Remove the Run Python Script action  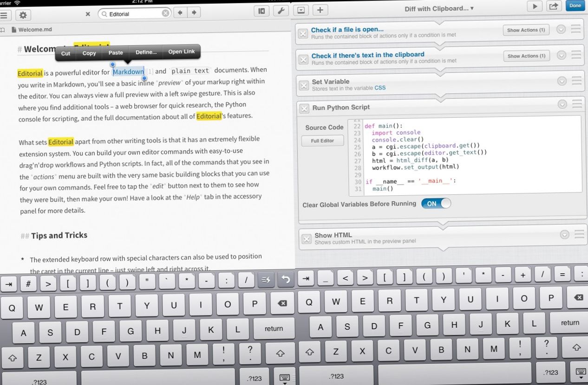point(304,109)
